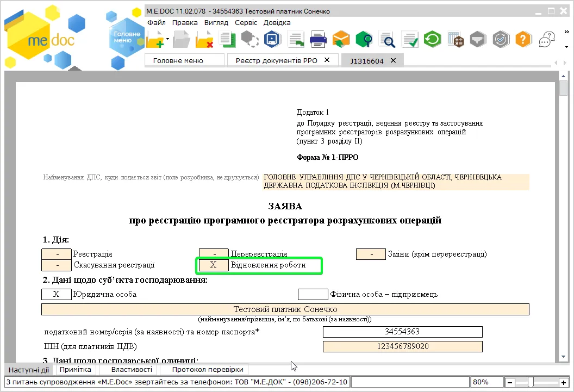Open the Протокол перевірки bottom tab
574x392 pixels.
(x=208, y=370)
